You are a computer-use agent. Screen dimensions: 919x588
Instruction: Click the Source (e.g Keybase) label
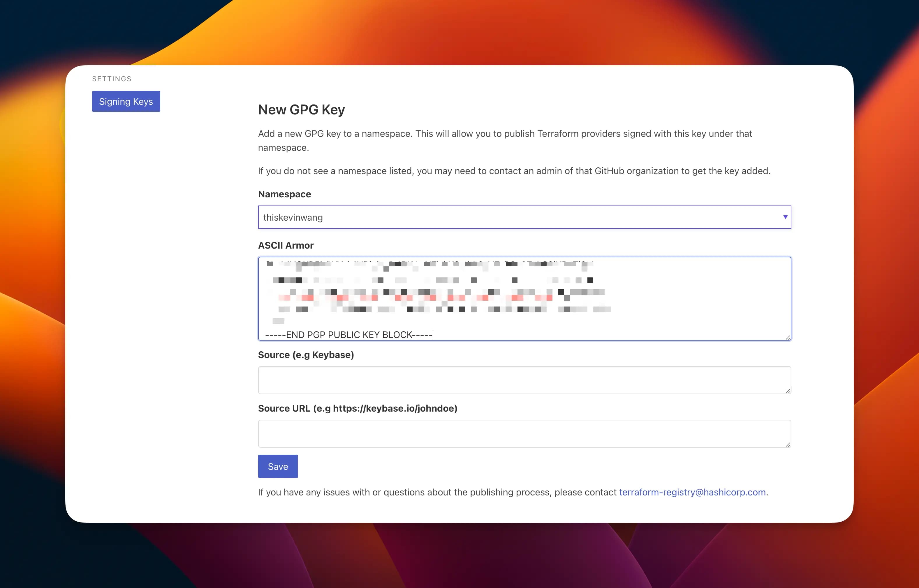tap(306, 355)
